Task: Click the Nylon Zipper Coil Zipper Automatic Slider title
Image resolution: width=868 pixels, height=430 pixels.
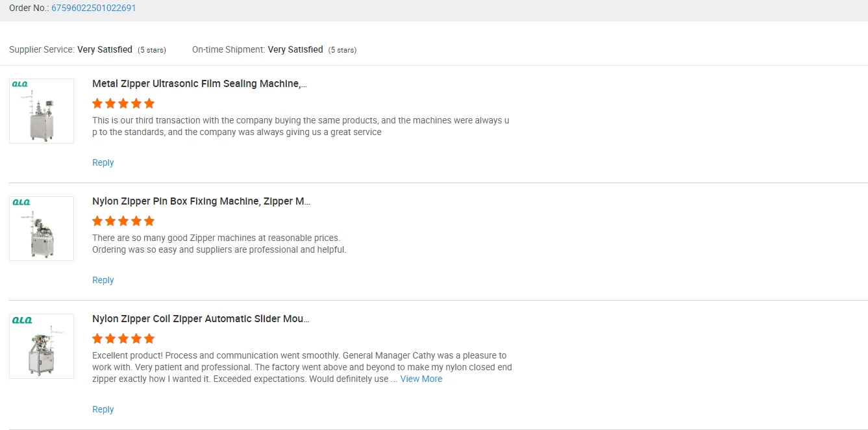Action: (201, 319)
